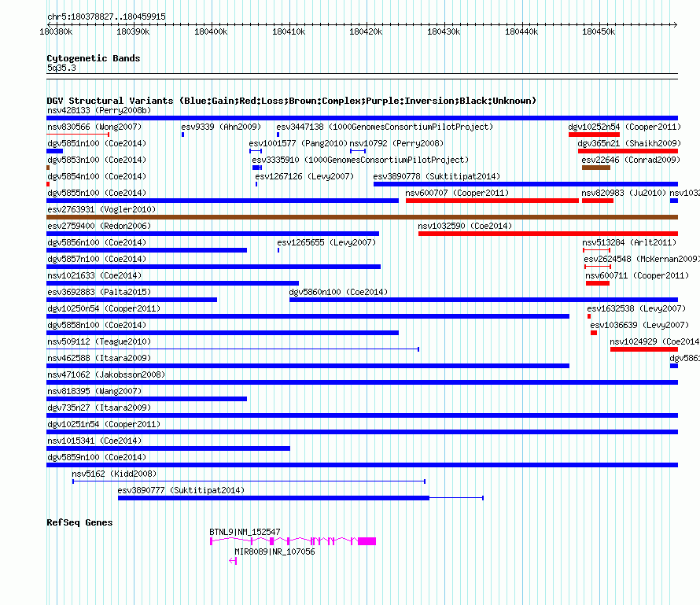The width and height of the screenshot is (700, 605).
Task: Click the nsv600707 (Cooper2011) red loss bar
Action: [x=492, y=201]
